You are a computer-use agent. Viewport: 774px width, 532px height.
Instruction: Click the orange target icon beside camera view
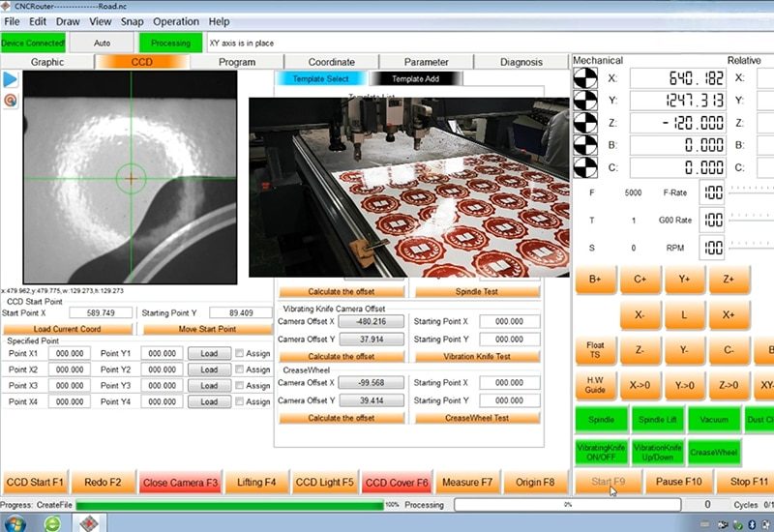point(11,101)
